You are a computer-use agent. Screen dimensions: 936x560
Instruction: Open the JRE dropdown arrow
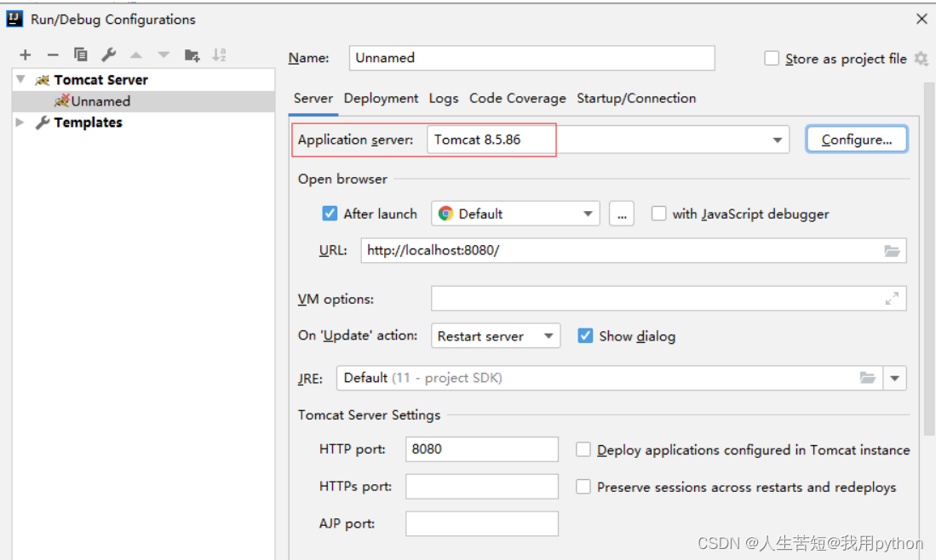(895, 378)
